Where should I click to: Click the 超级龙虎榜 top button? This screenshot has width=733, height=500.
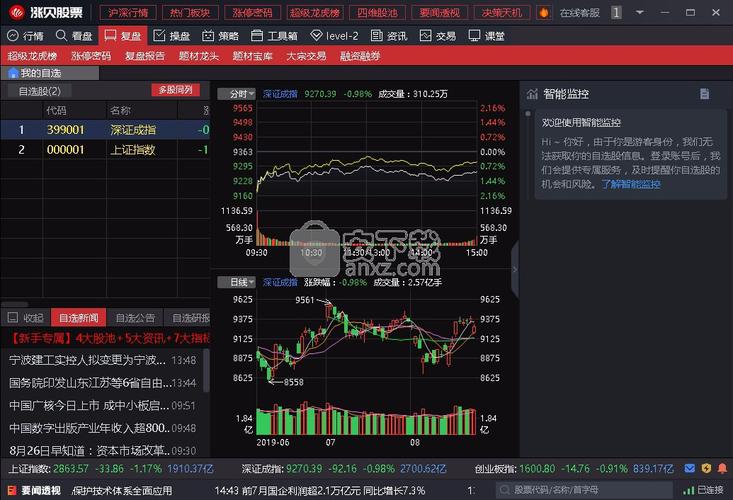coord(315,13)
